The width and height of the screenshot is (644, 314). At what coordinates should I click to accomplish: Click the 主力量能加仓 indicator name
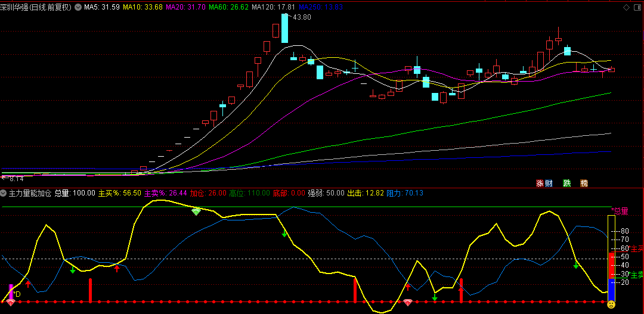pyautogui.click(x=30, y=192)
